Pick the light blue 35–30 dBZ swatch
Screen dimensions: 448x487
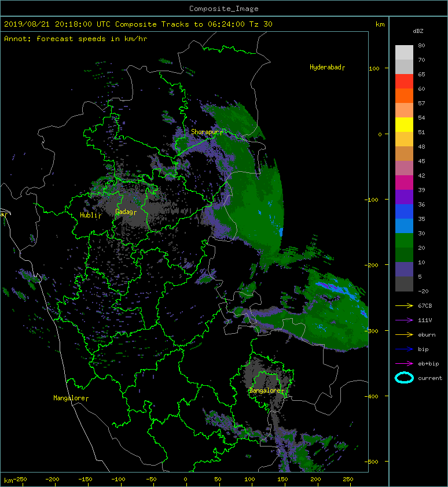pos(404,226)
